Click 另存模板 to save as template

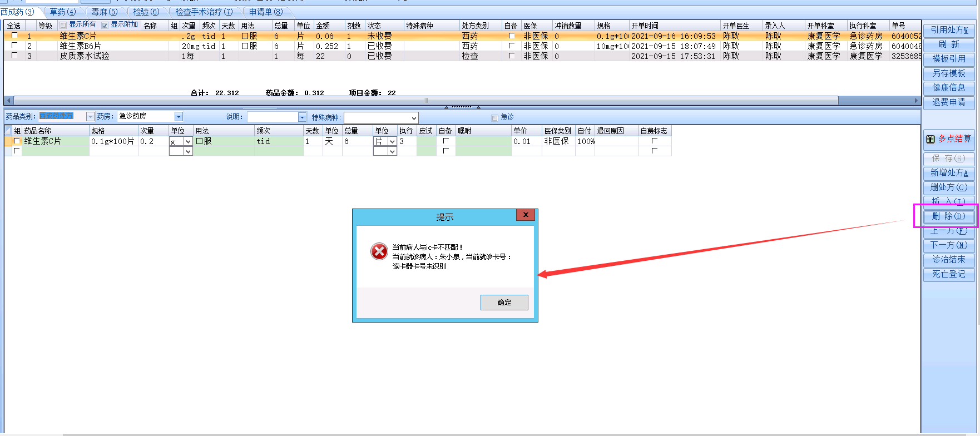click(x=949, y=73)
